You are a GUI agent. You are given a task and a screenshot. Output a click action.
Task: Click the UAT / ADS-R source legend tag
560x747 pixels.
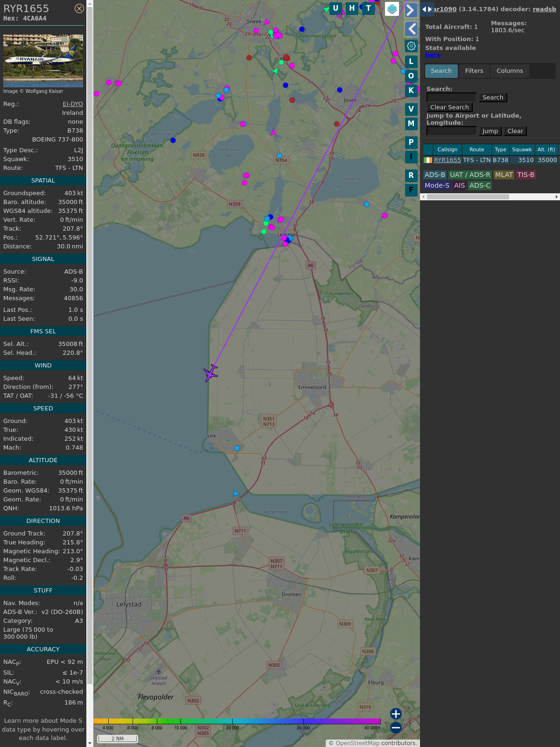470,175
